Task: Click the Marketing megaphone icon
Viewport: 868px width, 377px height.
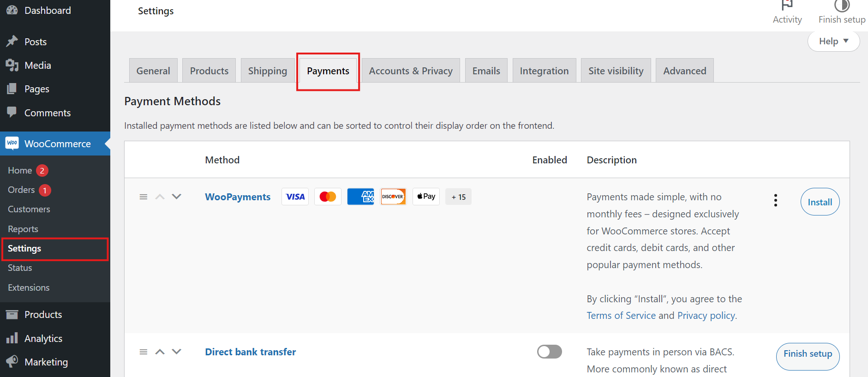Action: [12, 361]
